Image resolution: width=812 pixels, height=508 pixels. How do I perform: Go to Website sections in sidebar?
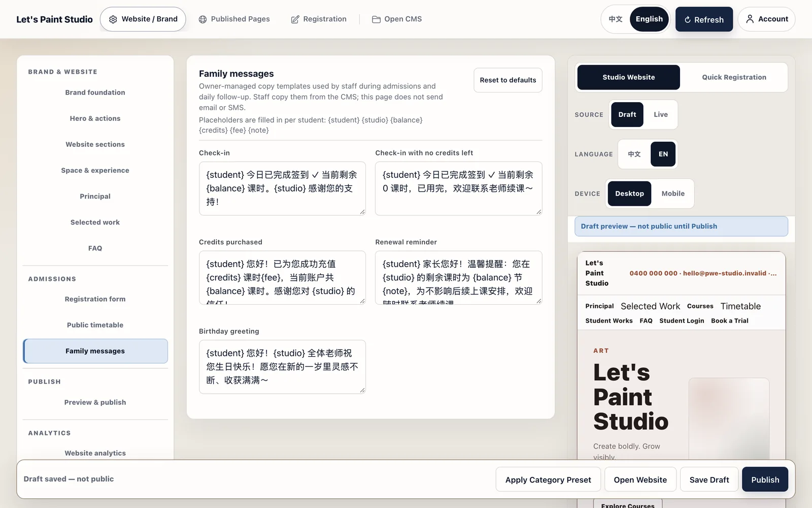click(95, 144)
